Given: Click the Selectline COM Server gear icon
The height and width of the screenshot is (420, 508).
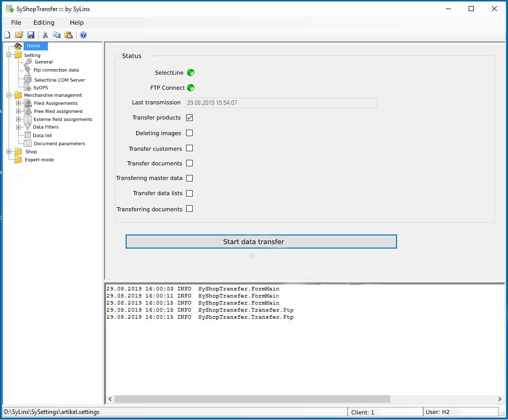Looking at the screenshot, I should tap(28, 79).
